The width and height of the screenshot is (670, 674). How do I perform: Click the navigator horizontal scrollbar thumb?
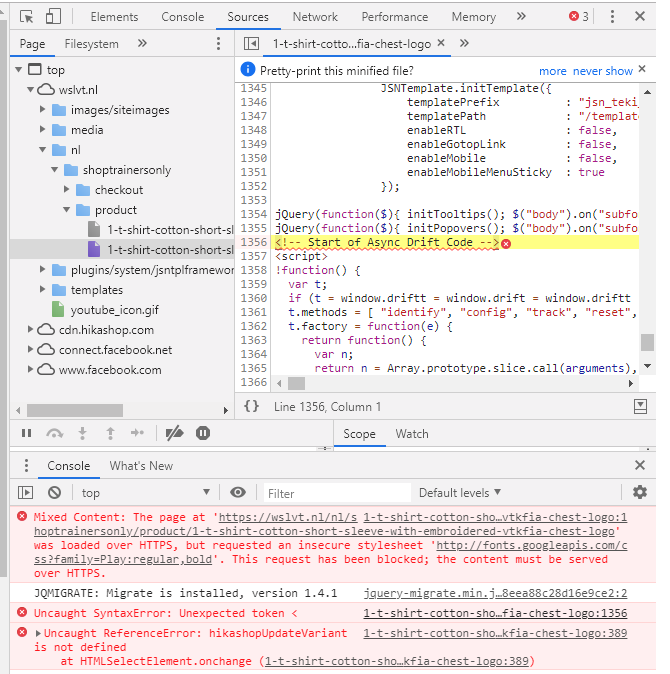point(75,411)
